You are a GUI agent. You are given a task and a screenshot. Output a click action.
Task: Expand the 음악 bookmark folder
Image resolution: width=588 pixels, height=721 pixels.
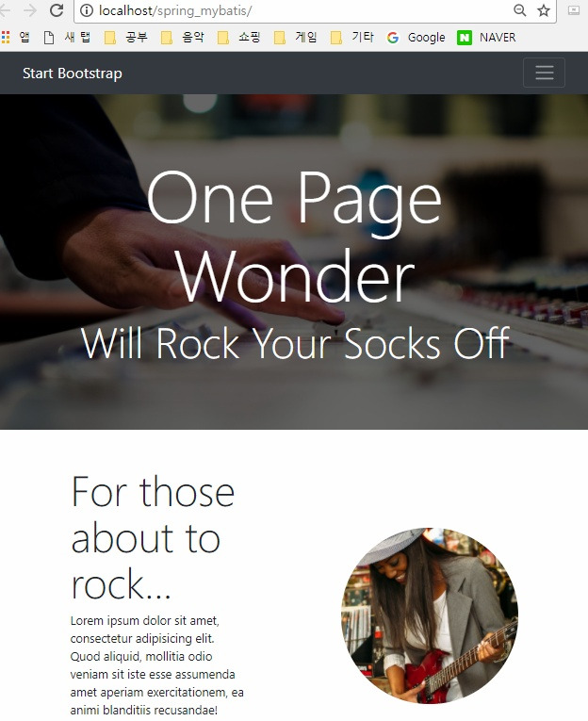(x=183, y=38)
